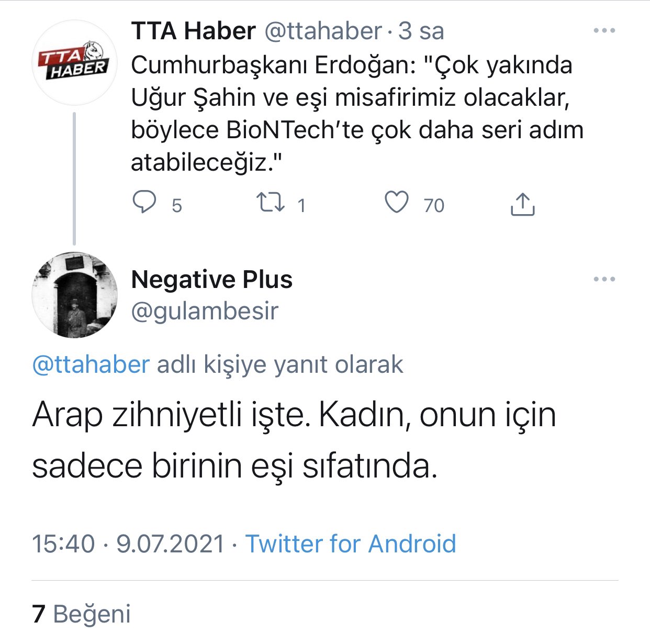
Task: Share the TTA Haber tweet
Action: (522, 204)
